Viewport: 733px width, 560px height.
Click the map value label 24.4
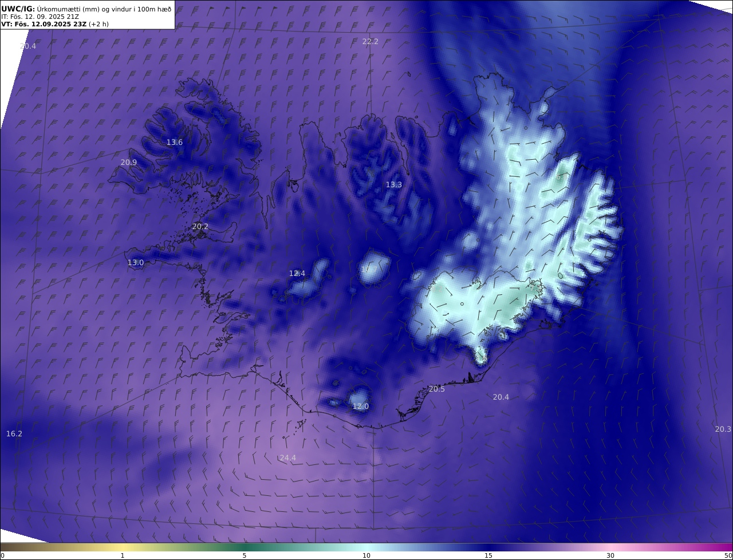pos(288,458)
